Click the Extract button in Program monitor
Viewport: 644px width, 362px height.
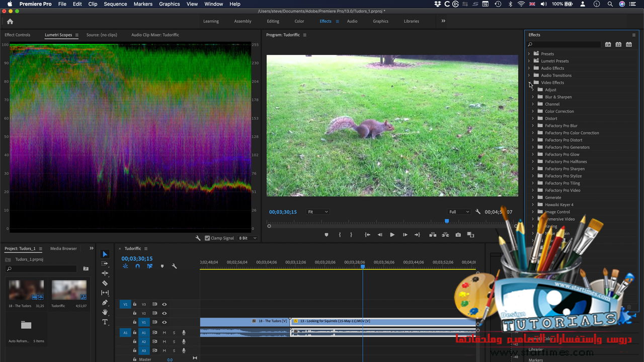(x=445, y=235)
